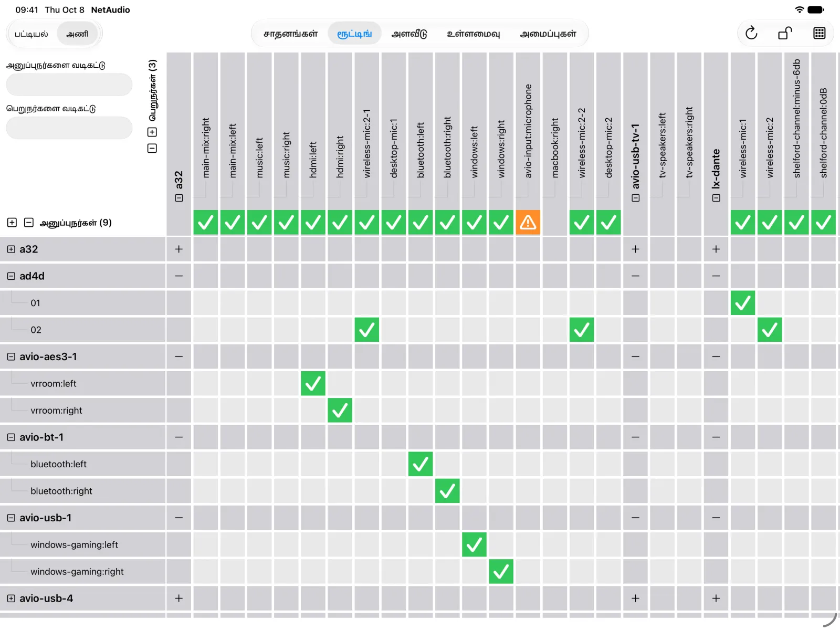This screenshot has height=630, width=840.
Task: Click green status check under shelford-channel:0dB column
Action: click(823, 223)
